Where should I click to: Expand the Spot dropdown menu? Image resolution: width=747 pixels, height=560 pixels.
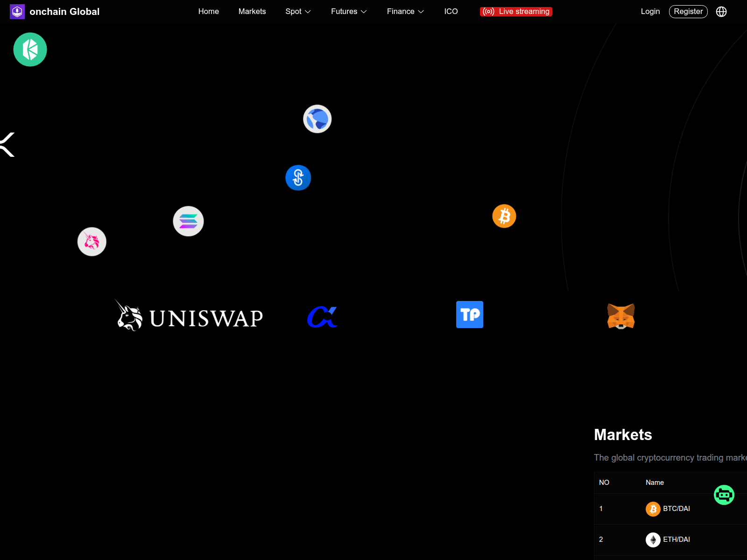(x=298, y=12)
